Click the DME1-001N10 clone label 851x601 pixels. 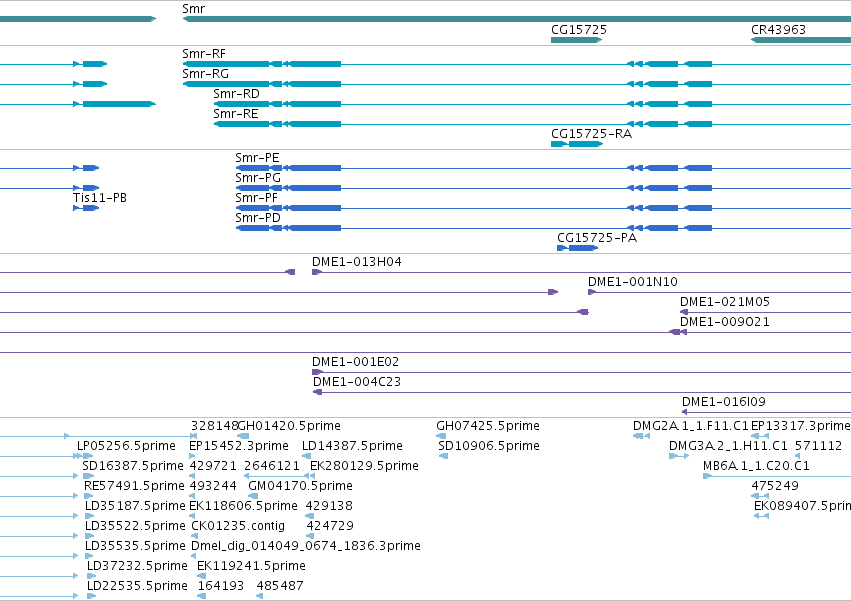click(x=633, y=282)
